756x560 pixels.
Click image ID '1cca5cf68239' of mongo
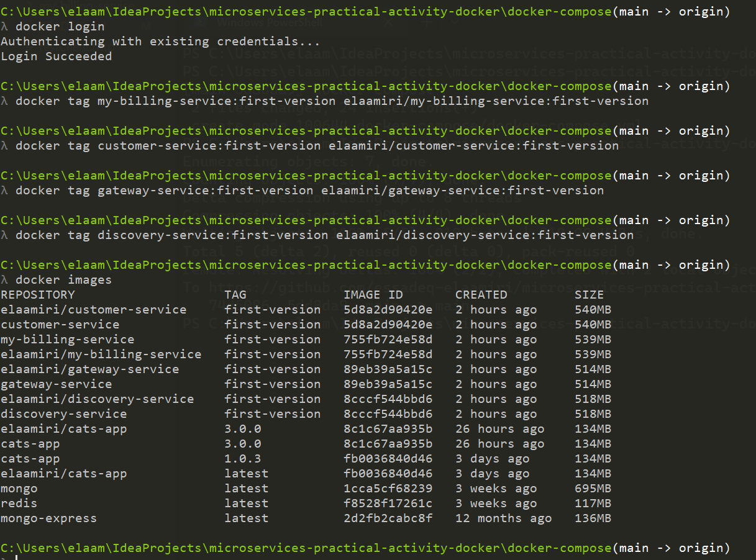[388, 489]
